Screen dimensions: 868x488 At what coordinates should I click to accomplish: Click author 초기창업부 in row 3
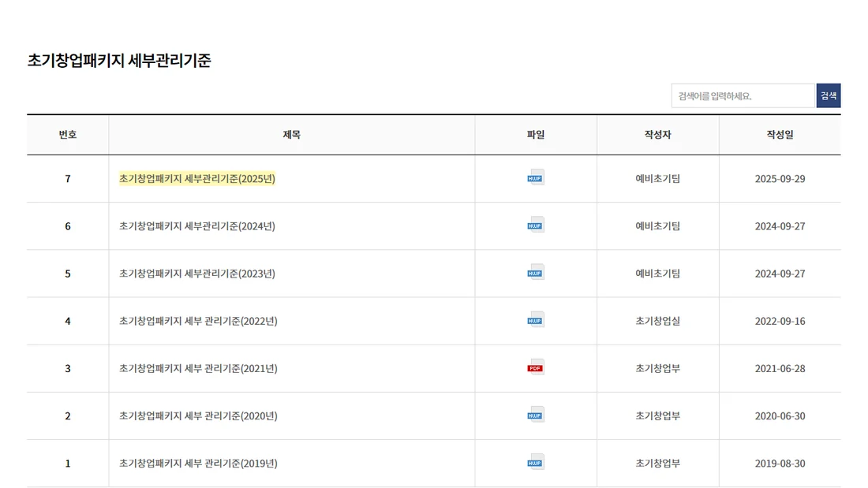[x=657, y=368]
